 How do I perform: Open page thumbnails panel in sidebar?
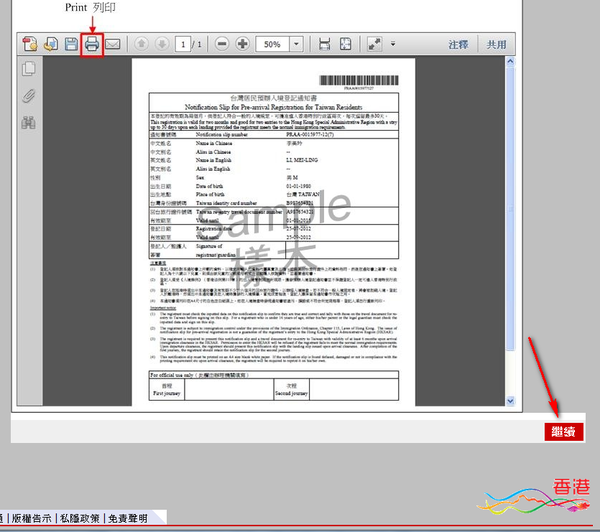[28, 69]
